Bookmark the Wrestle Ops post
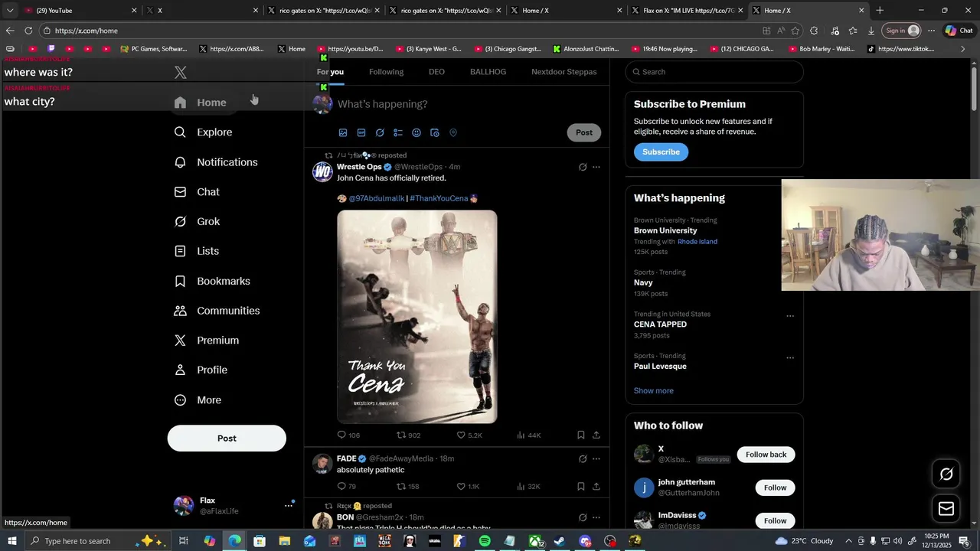The width and height of the screenshot is (980, 551). (x=581, y=435)
